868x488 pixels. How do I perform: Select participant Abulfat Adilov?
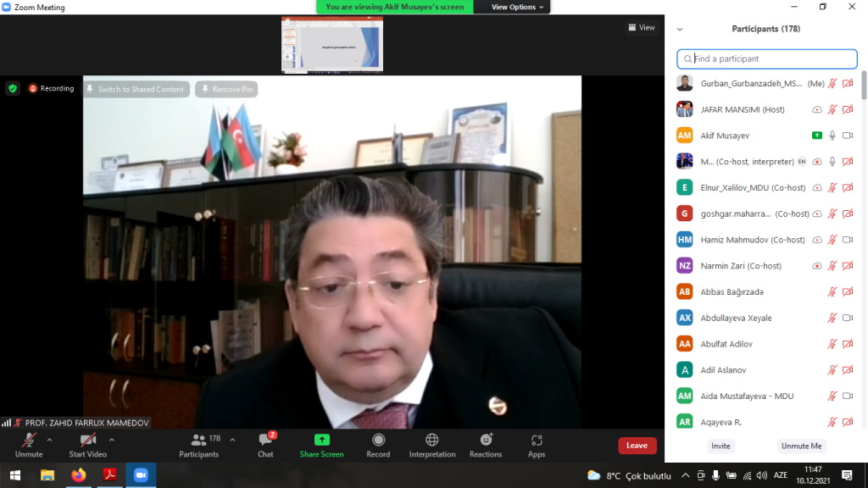point(766,344)
